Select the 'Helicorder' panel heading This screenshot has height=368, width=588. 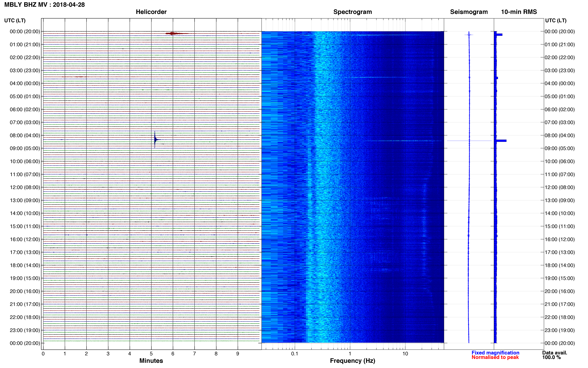151,12
